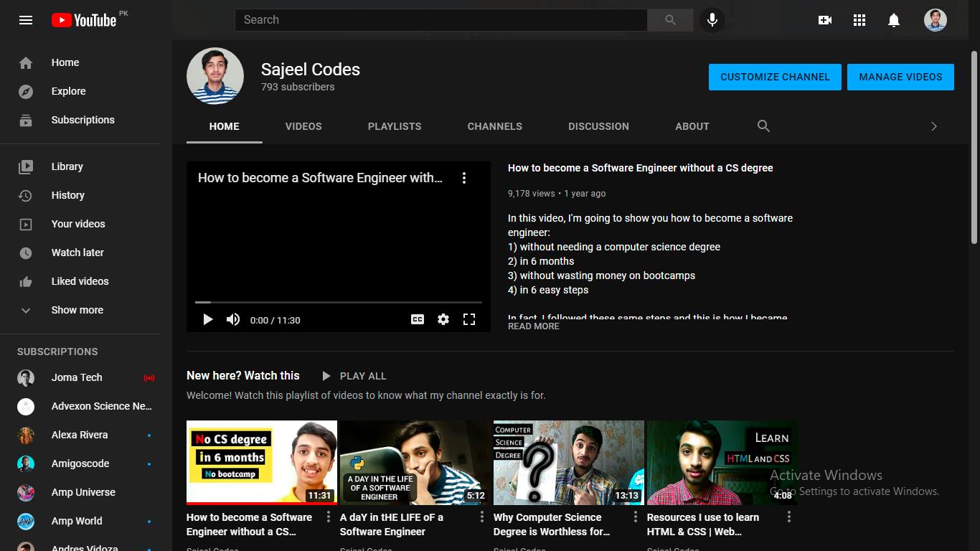Expand Show more in the sidebar
980x551 pixels.
tap(77, 310)
